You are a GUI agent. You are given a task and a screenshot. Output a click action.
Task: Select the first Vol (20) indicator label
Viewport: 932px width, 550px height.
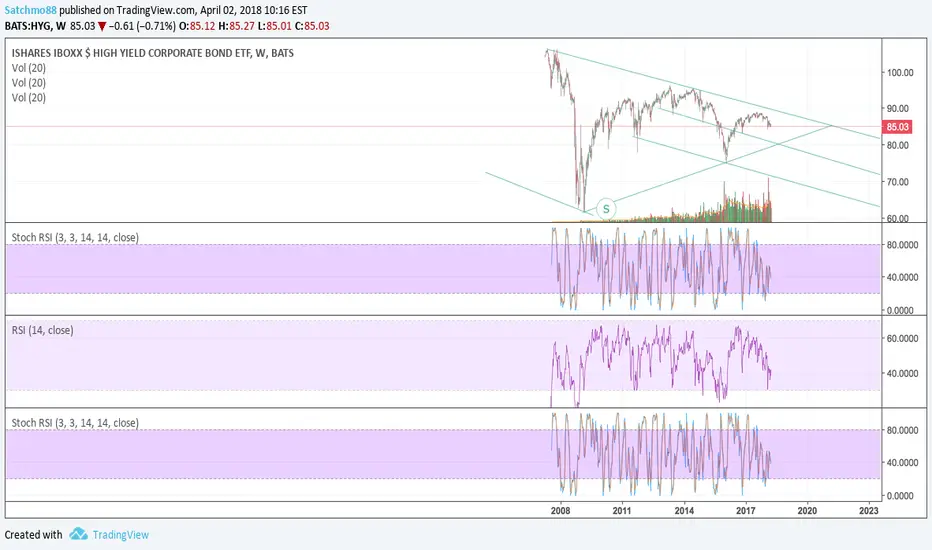coord(29,68)
